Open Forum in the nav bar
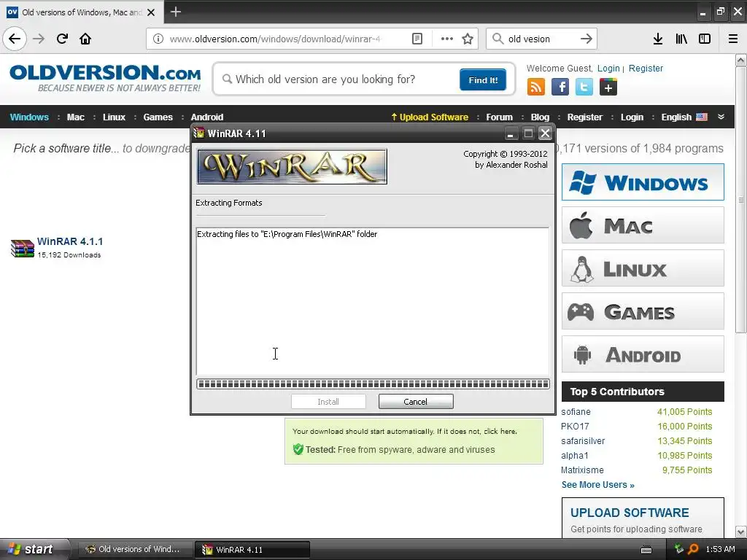This screenshot has height=560, width=747. pyautogui.click(x=499, y=117)
